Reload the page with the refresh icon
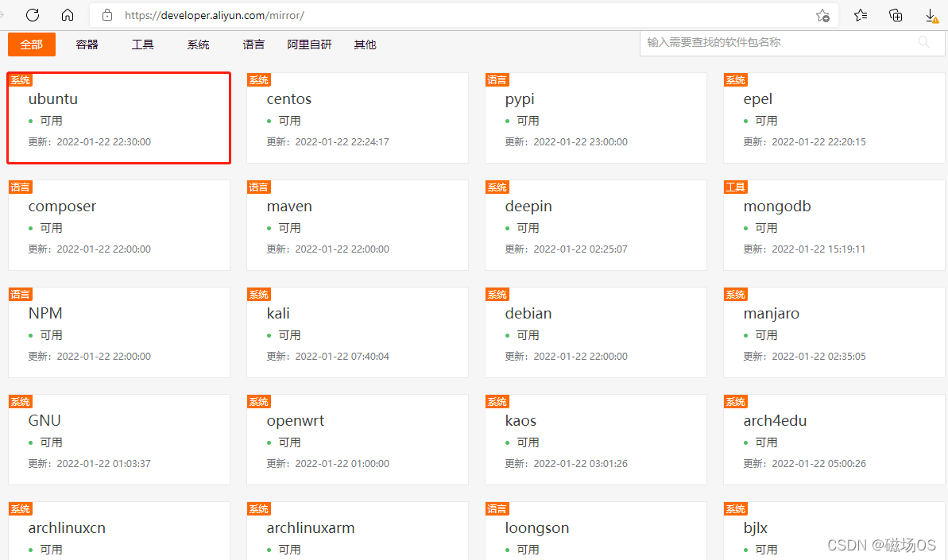Screen dimensions: 948x560 [x=33, y=15]
